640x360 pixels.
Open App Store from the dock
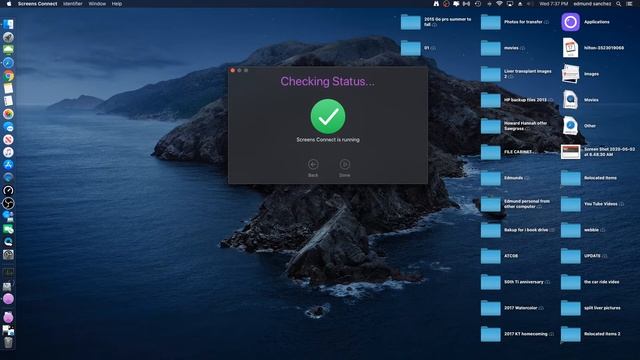click(8, 165)
